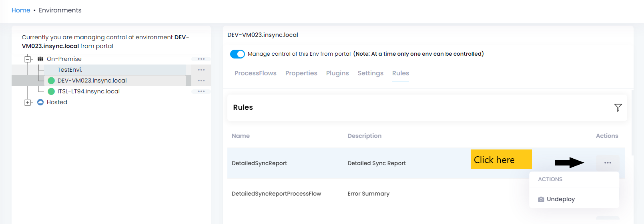Open ellipsis menu for DEV-VM023.insync.local
The width and height of the screenshot is (644, 224).
click(x=201, y=81)
